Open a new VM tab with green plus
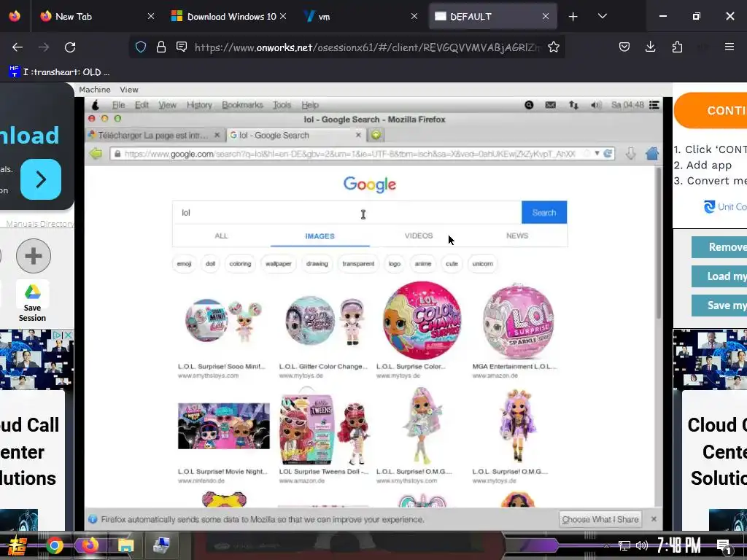Screen dimensions: 747x560 click(376, 135)
